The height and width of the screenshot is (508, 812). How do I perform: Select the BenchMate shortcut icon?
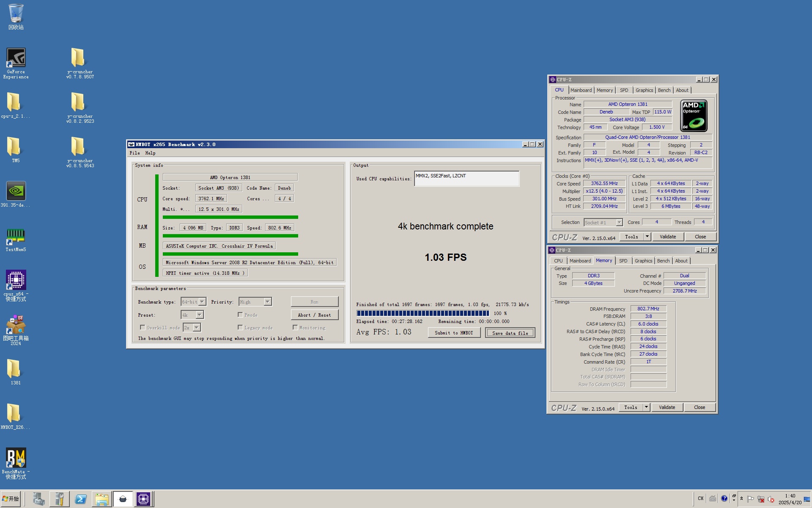tap(16, 464)
